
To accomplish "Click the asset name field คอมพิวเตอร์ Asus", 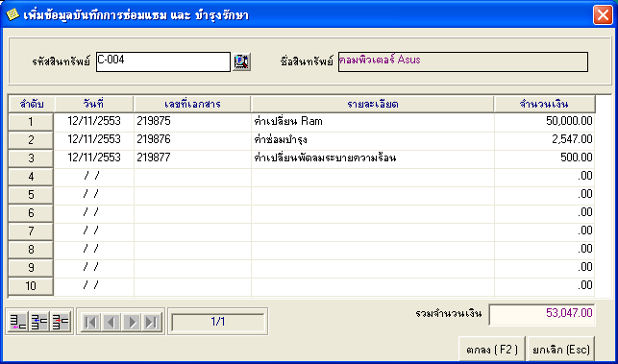I will point(463,61).
